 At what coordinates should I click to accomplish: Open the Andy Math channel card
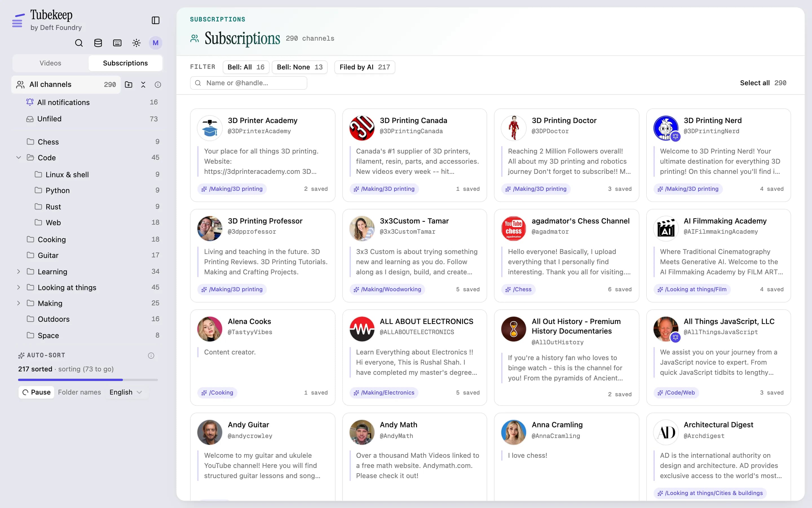414,457
